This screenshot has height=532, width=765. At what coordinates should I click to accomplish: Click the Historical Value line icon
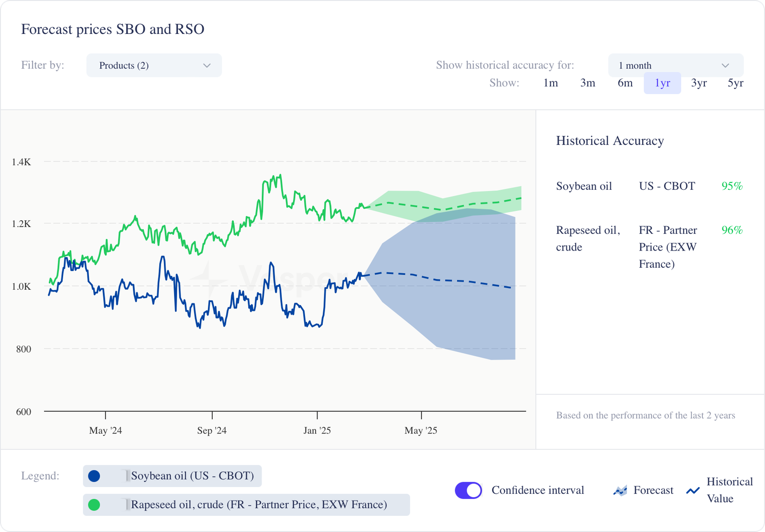coord(693,490)
